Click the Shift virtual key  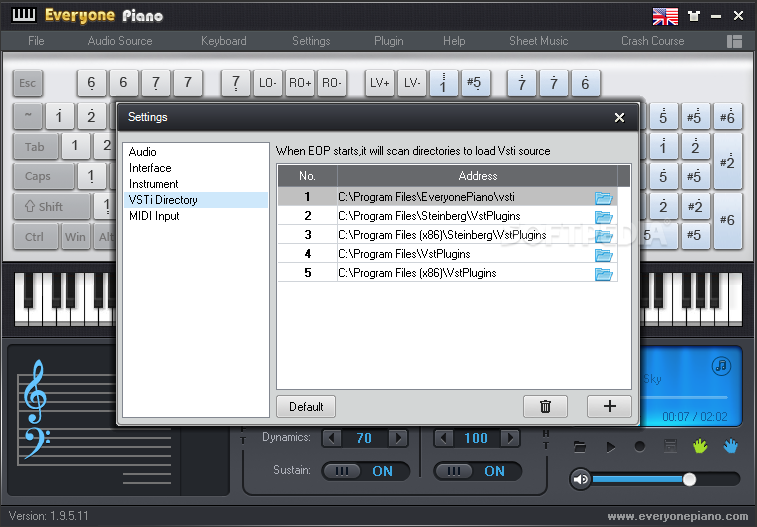tap(52, 207)
